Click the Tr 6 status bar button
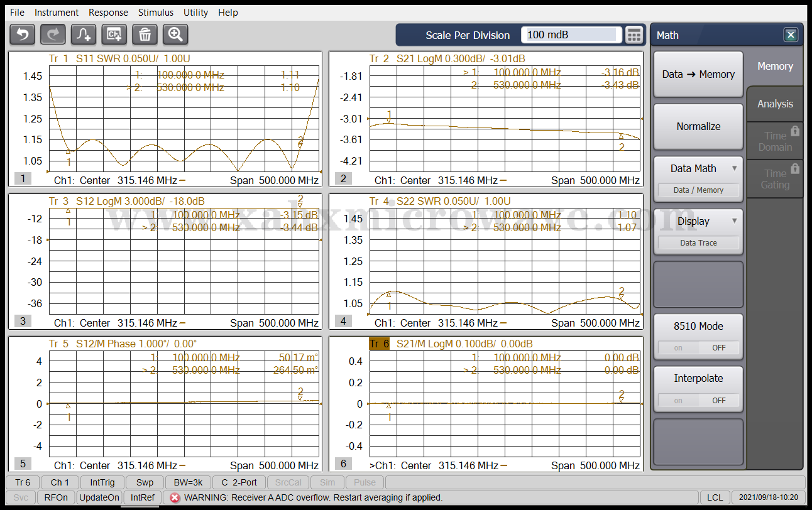 23,482
